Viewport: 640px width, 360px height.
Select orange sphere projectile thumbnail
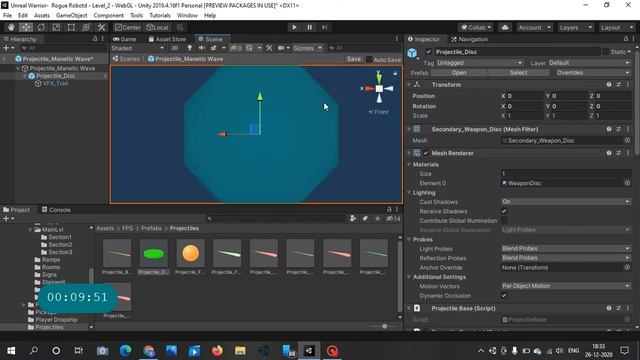[191, 253]
